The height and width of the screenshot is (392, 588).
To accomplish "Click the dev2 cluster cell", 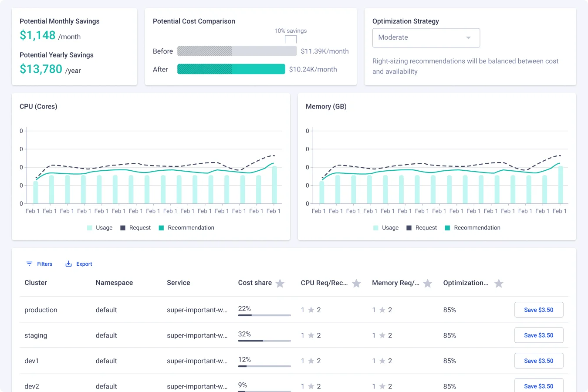I will tap(32, 386).
